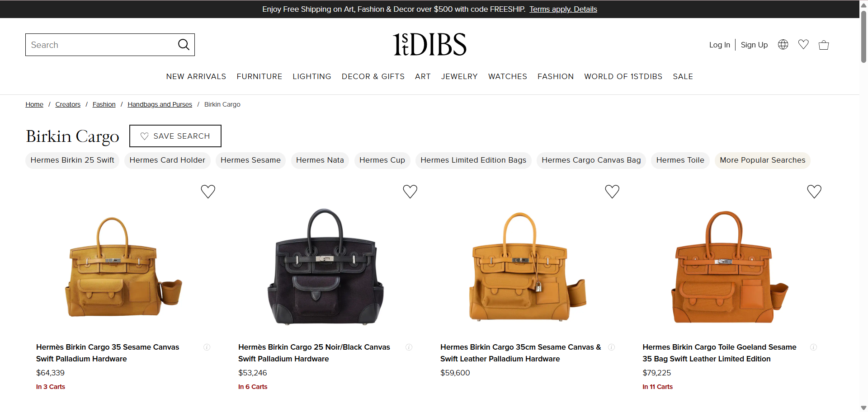The image size is (868, 412).
Task: Open the shopping bag cart icon
Action: point(824,45)
